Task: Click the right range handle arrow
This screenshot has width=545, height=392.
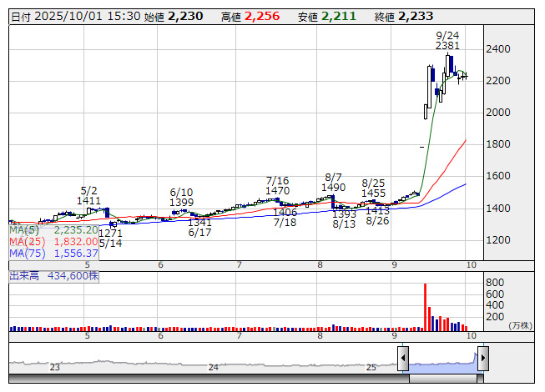Action: (482, 359)
